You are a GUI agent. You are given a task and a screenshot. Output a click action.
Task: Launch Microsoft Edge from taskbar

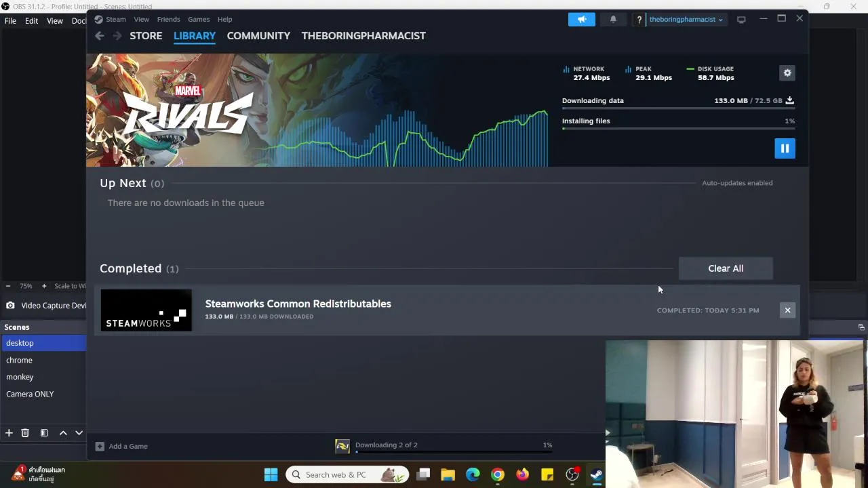pos(473,474)
